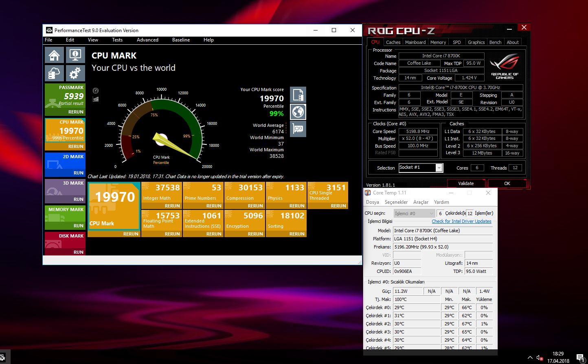This screenshot has height=364, width=588.
Task: Rerun the Integer Math test
Action: [x=172, y=206]
